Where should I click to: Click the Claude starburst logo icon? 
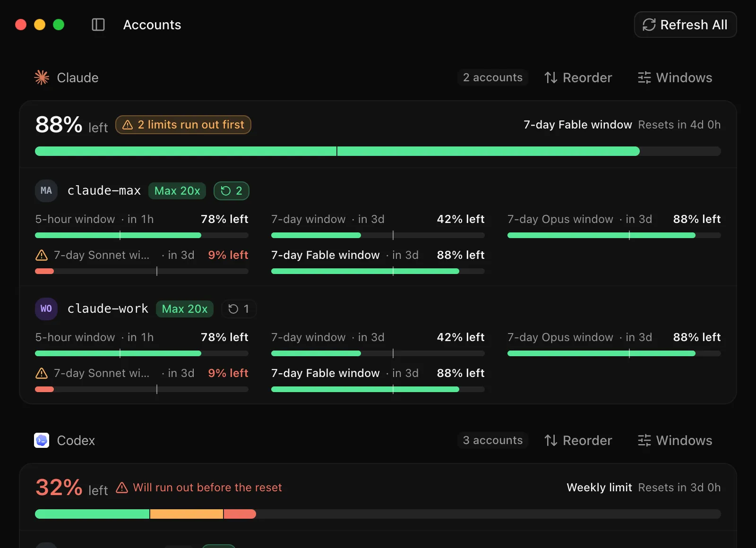(x=42, y=77)
